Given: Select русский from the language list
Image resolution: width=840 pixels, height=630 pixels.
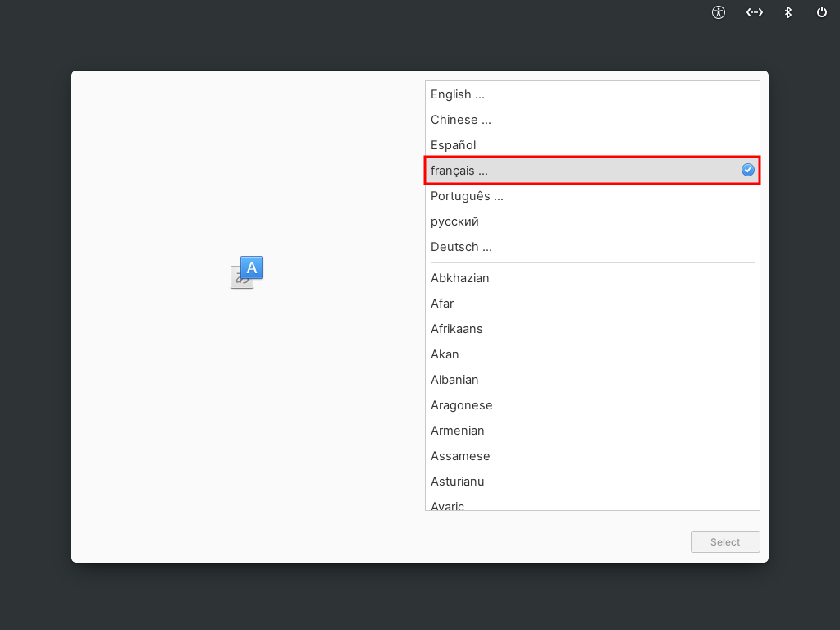Looking at the screenshot, I should [x=592, y=221].
